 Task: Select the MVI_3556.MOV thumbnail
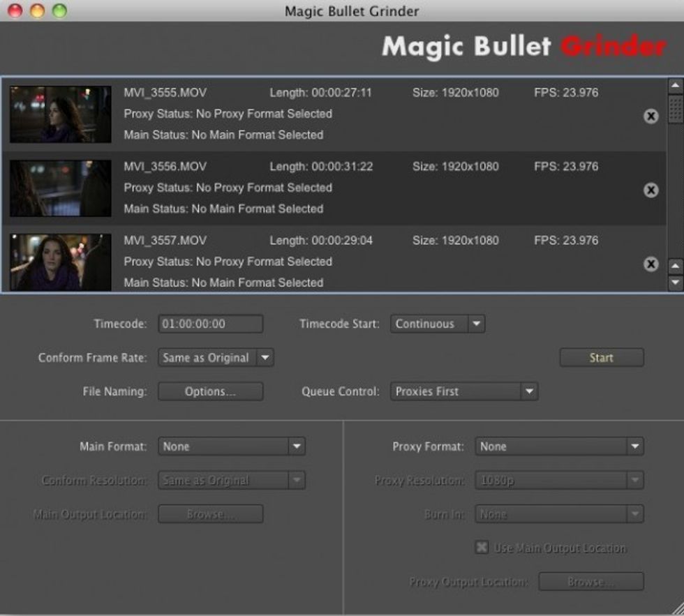point(61,188)
